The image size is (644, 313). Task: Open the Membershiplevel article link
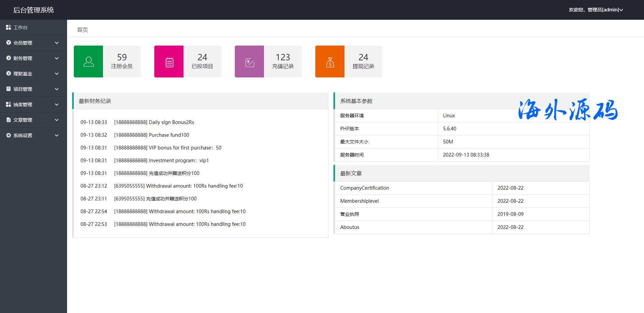(x=359, y=201)
